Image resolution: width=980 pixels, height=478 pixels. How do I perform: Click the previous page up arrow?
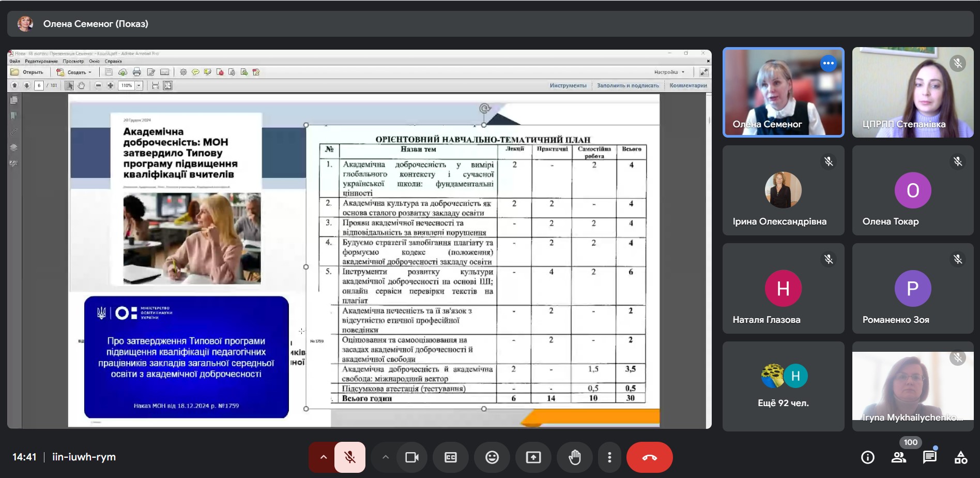pyautogui.click(x=14, y=85)
